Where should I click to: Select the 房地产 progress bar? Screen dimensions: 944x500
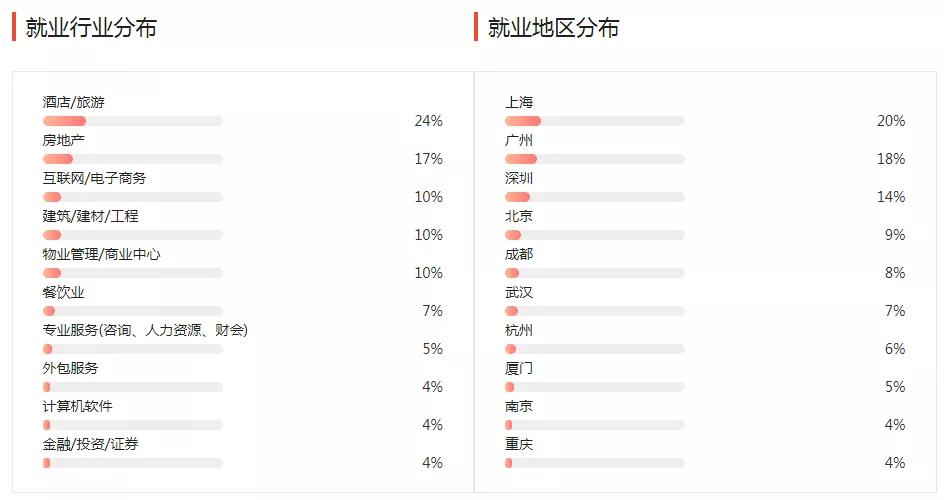click(x=132, y=159)
